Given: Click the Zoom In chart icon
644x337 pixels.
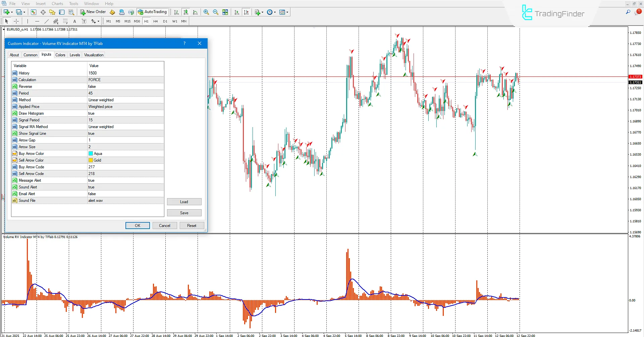Looking at the screenshot, I should pos(206,12).
